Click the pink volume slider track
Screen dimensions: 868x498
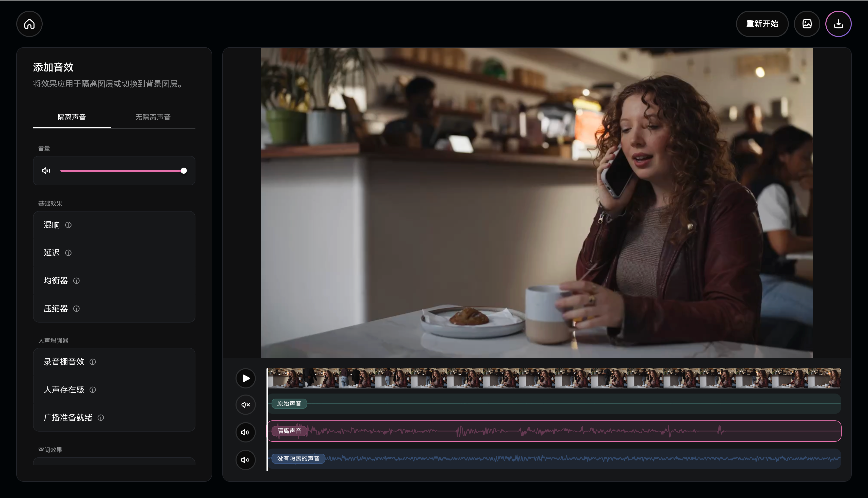[x=122, y=171]
